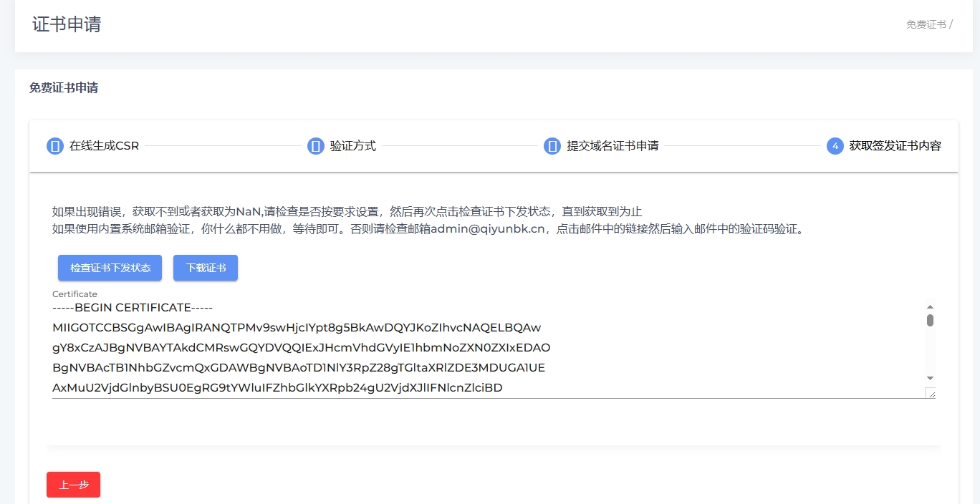980x504 pixels.
Task: Click the certificate scrollbar thumb
Action: click(x=930, y=320)
